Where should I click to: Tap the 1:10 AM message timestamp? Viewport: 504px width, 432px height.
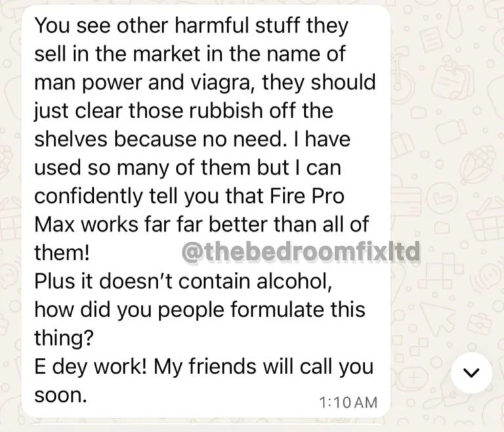(x=348, y=402)
